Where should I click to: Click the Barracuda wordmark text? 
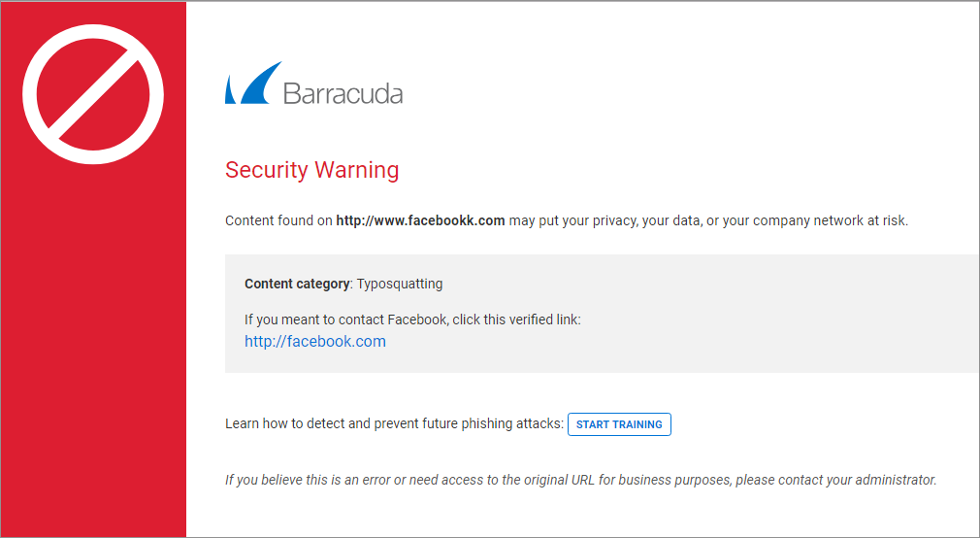(x=343, y=93)
